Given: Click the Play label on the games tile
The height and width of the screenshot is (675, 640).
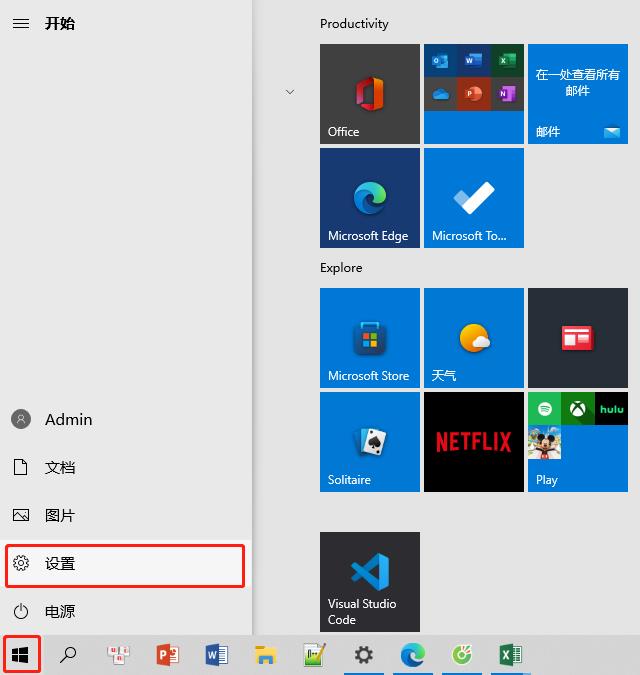Looking at the screenshot, I should pyautogui.click(x=547, y=480).
